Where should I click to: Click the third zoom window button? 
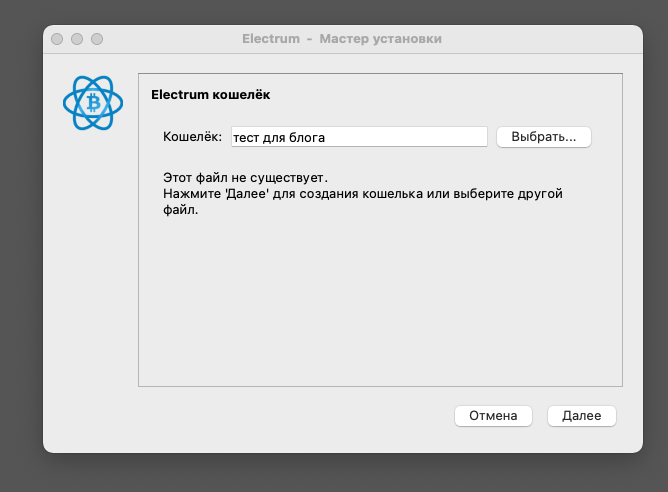pyautogui.click(x=97, y=39)
